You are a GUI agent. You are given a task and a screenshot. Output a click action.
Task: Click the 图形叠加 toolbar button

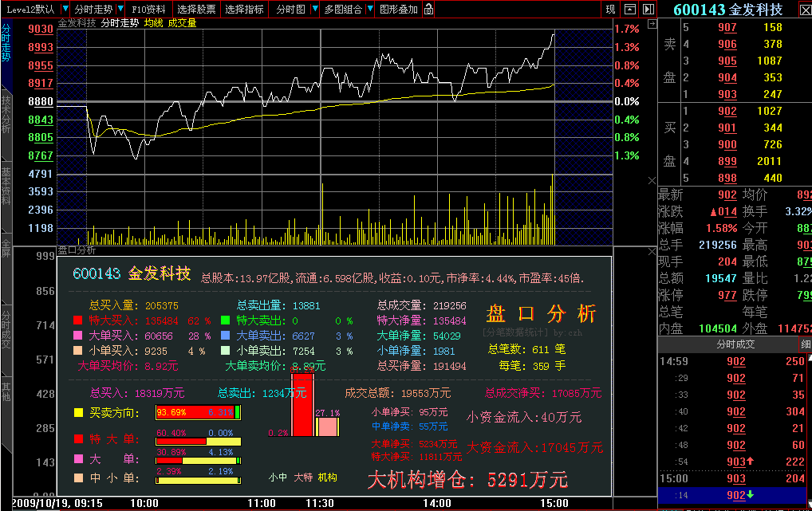(x=398, y=10)
